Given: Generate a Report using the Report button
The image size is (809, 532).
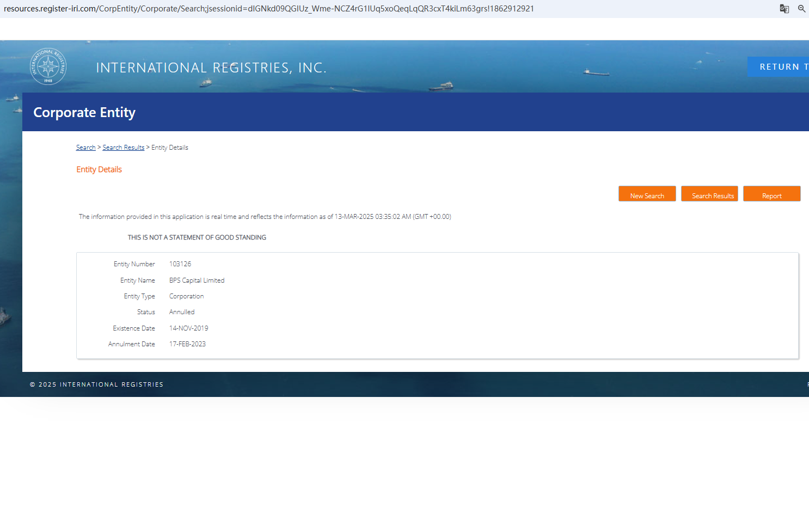Looking at the screenshot, I should coord(771,194).
